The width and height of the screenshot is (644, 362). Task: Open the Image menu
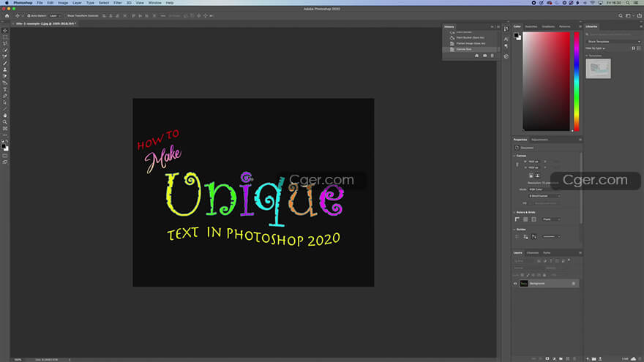click(63, 3)
